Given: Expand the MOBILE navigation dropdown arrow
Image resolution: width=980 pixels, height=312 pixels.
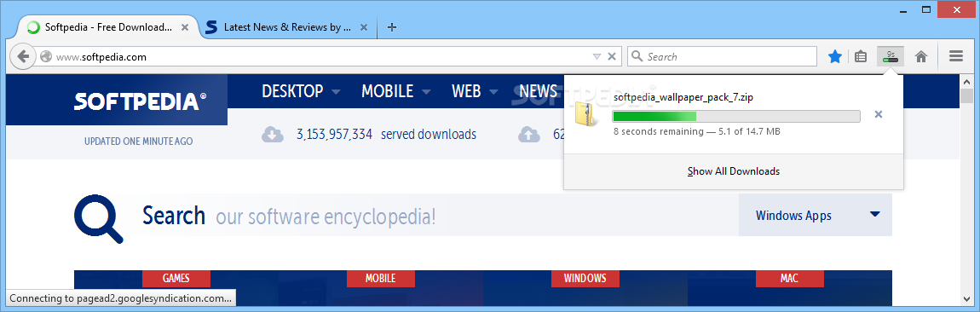Looking at the screenshot, I should (x=426, y=93).
